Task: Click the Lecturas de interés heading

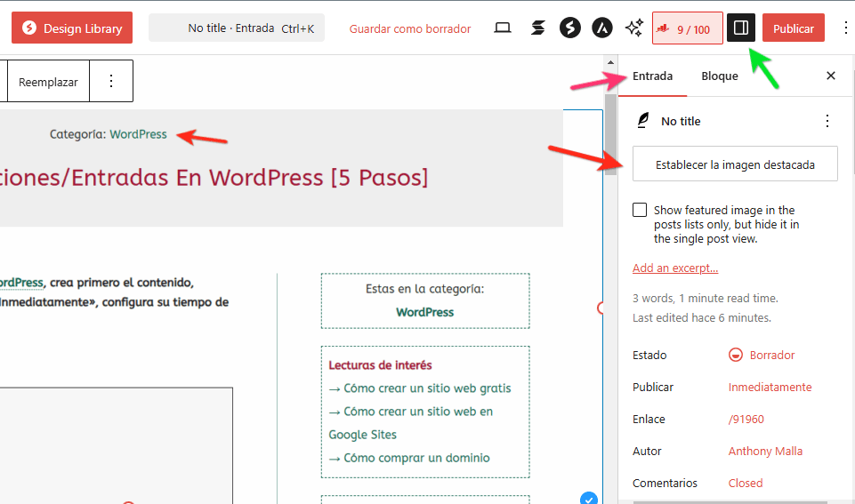Action: 380,365
